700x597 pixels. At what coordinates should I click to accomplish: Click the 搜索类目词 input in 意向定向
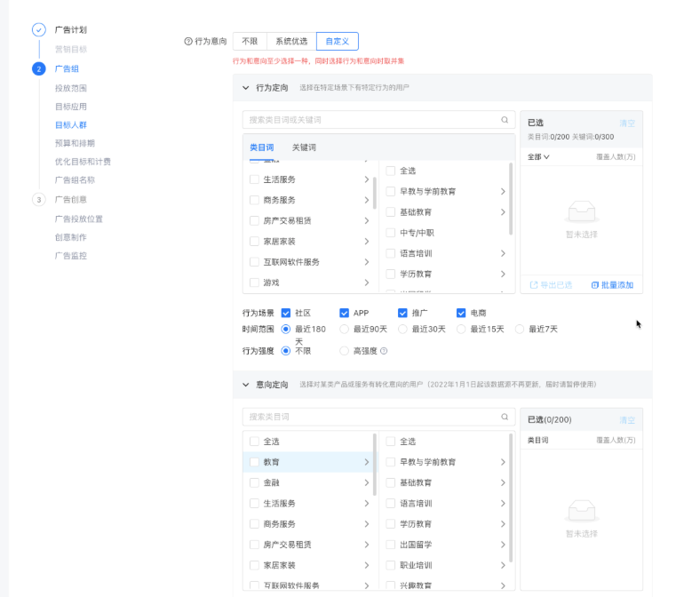[373, 417]
